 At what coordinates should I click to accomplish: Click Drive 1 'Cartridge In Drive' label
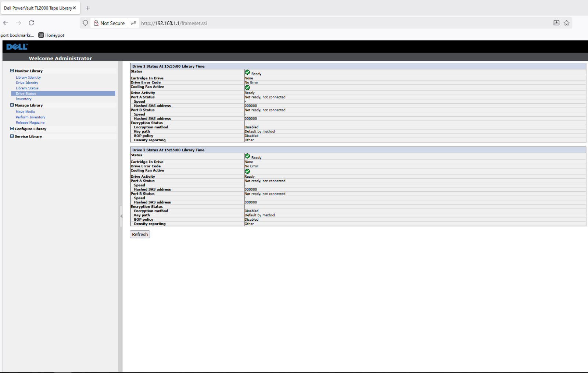(147, 78)
